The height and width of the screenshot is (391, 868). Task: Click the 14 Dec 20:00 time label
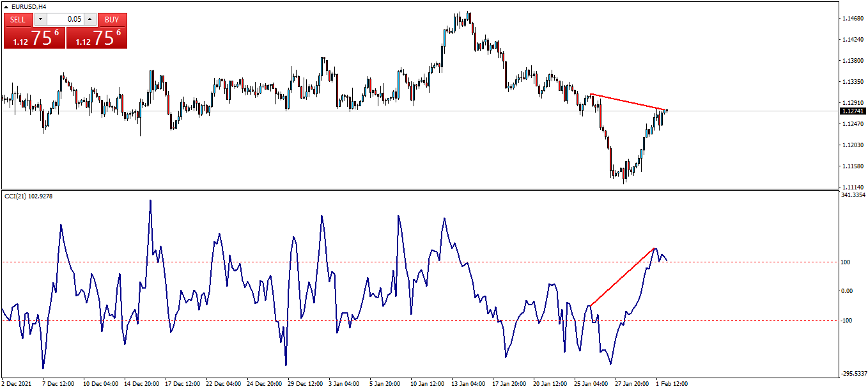pyautogui.click(x=142, y=384)
